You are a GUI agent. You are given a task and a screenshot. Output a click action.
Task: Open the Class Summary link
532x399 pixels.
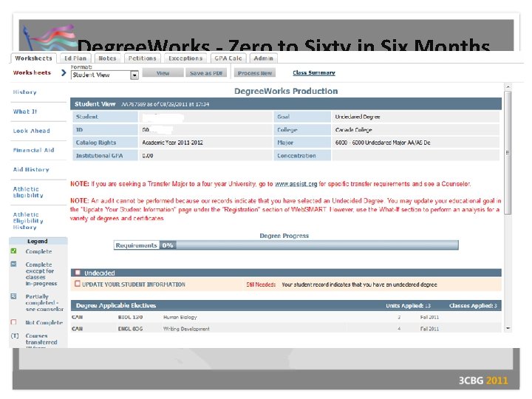click(314, 72)
